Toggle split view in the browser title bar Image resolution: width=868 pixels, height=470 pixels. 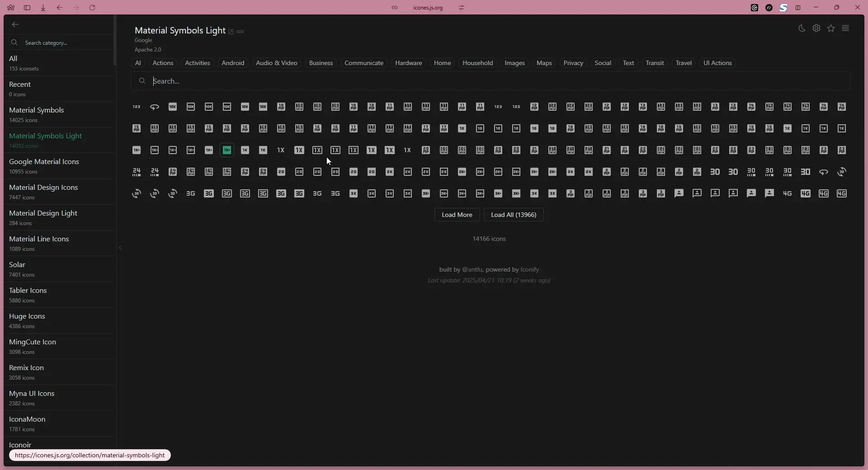(x=798, y=8)
